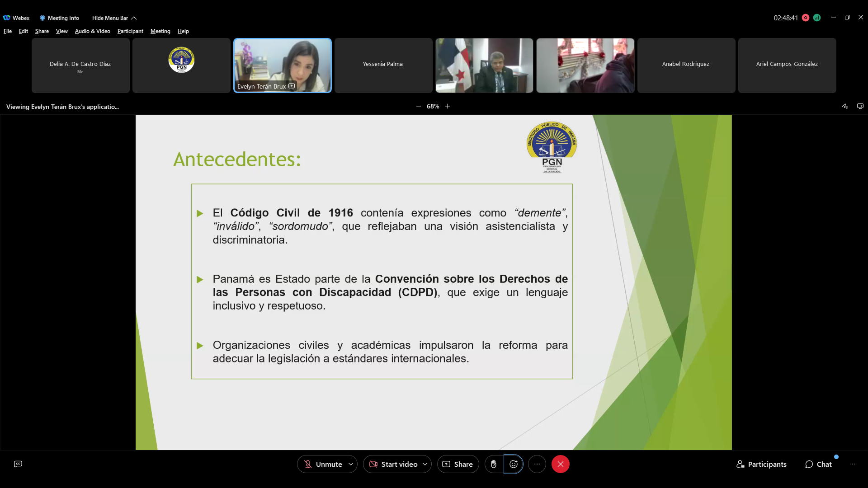
Task: Open Meeting Info
Action: click(x=59, y=18)
